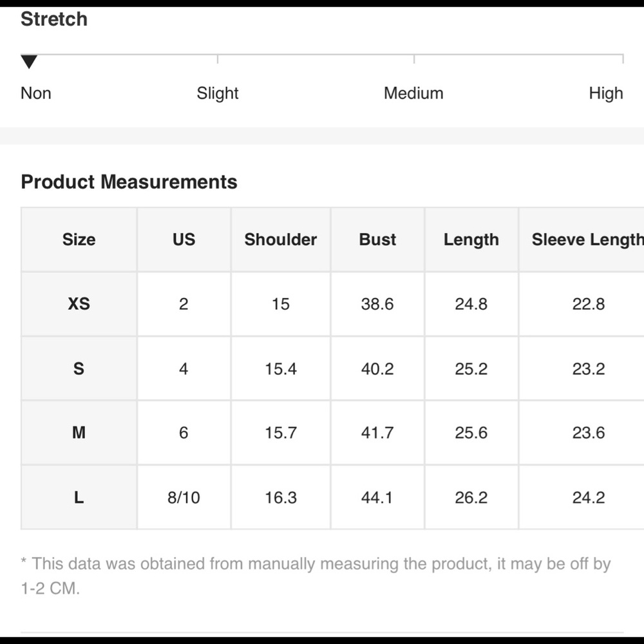The image size is (644, 644).
Task: Click the Shoulder column header
Action: tap(281, 240)
